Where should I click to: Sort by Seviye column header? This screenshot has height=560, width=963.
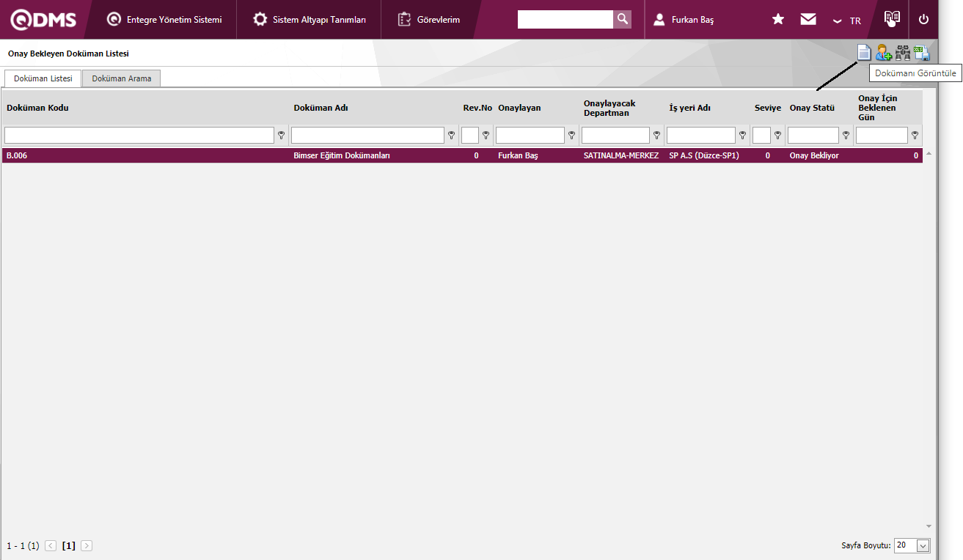click(768, 108)
